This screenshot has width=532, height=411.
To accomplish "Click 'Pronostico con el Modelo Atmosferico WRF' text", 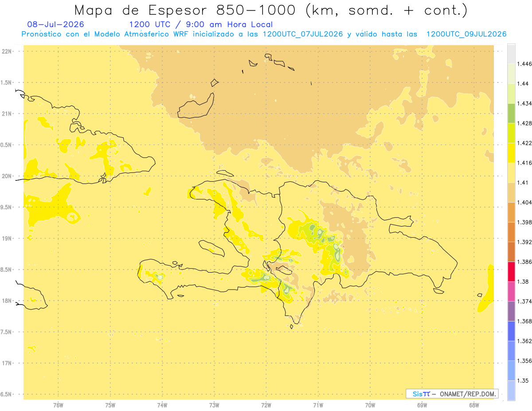I will (x=106, y=34).
